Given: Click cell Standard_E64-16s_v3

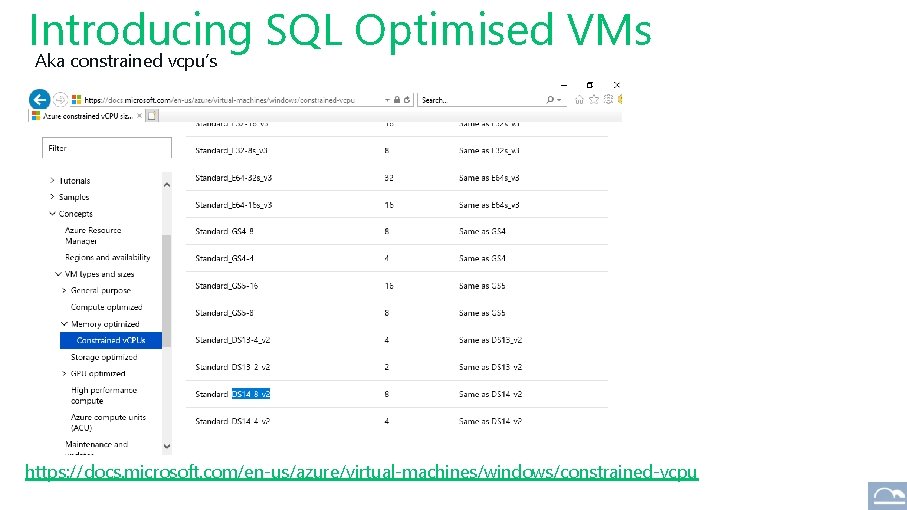Looking at the screenshot, I should click(234, 205).
